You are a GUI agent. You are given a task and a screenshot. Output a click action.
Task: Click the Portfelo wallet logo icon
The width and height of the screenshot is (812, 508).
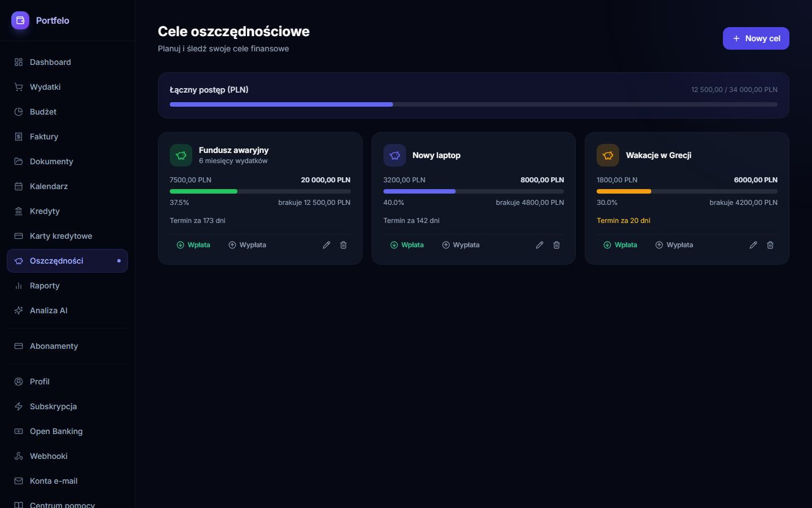pos(20,20)
